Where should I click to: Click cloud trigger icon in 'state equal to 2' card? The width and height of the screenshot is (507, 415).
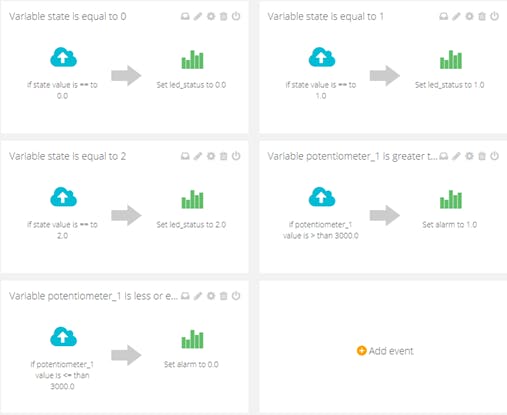63,197
